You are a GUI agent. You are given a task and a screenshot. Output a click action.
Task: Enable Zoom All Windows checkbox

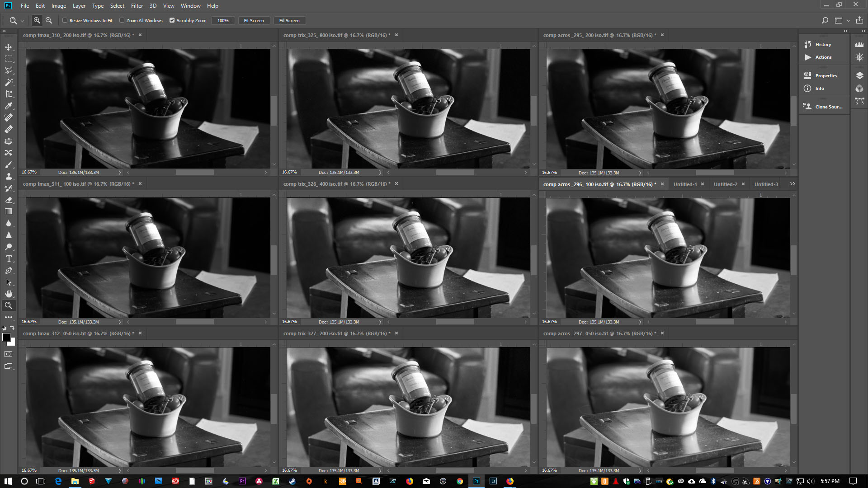pos(122,20)
